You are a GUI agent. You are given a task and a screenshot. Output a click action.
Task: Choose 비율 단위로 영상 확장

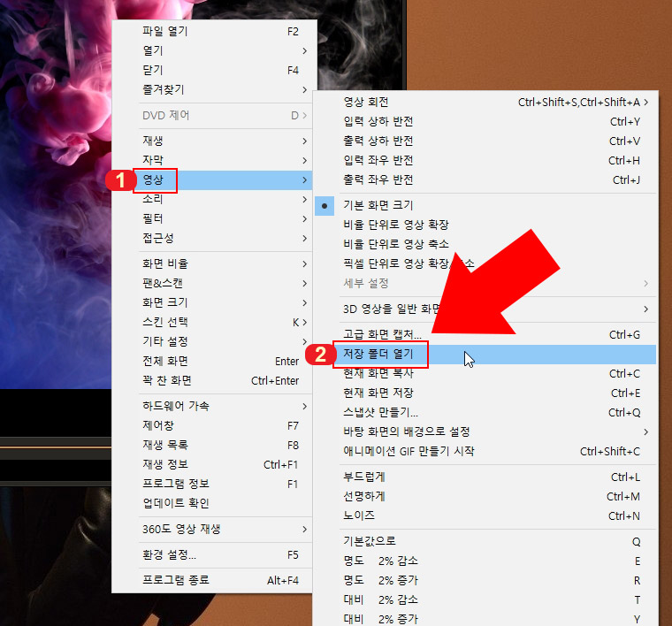click(485, 225)
